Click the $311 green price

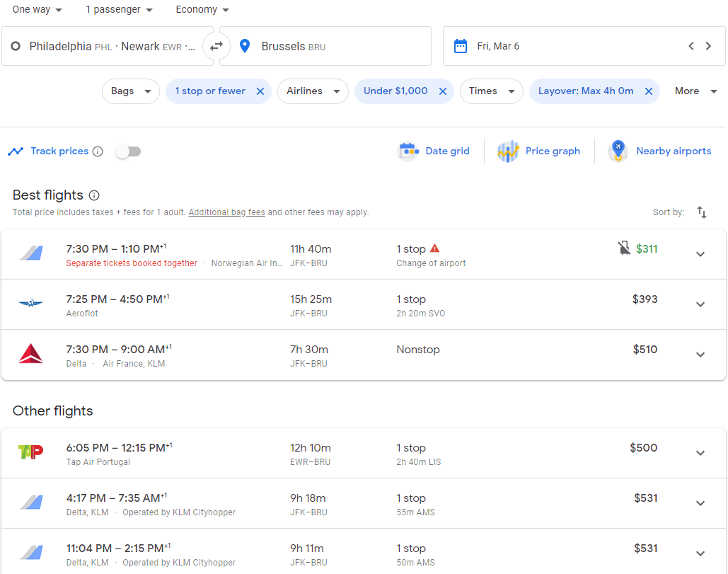(647, 249)
